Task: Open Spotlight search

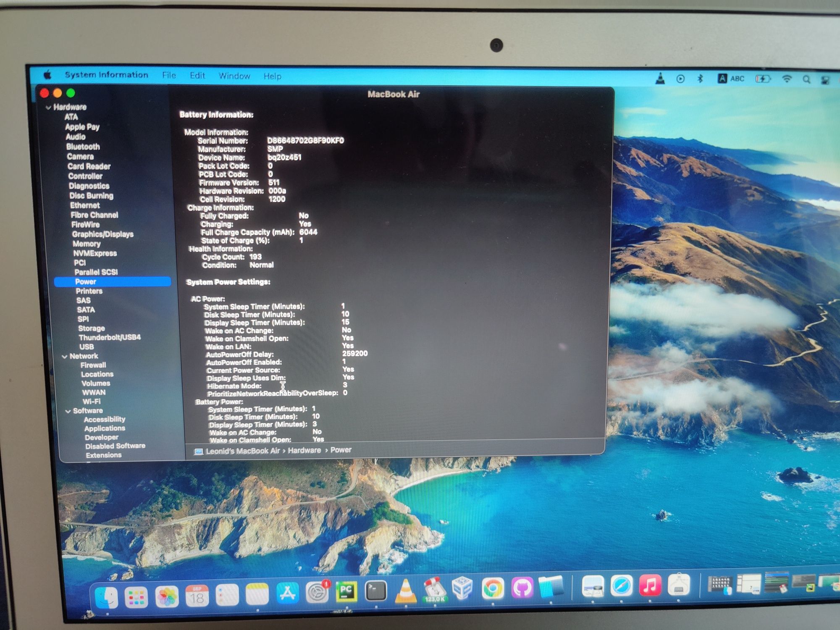Action: [806, 79]
